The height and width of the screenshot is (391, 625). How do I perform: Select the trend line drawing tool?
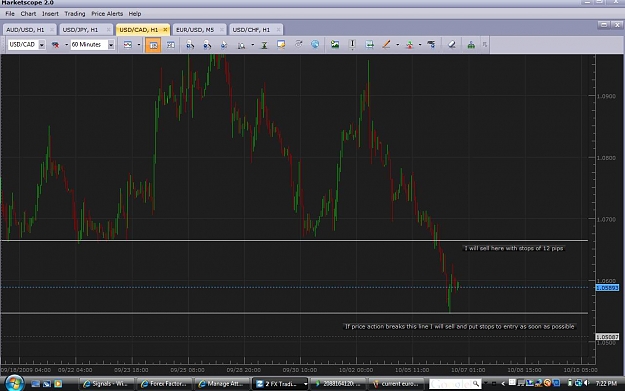[386, 45]
